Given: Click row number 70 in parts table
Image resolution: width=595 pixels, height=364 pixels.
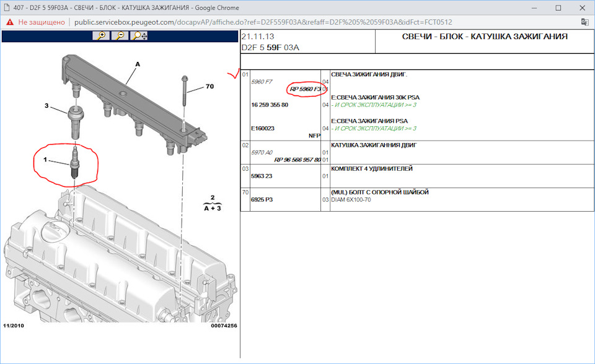Looking at the screenshot, I should [245, 193].
